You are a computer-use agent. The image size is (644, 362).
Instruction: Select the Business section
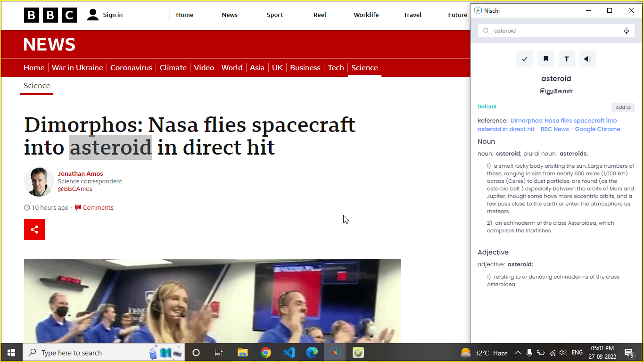tap(305, 68)
